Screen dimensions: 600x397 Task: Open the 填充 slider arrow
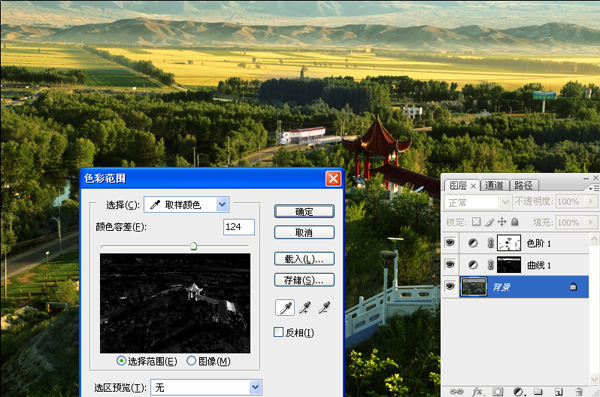(x=591, y=222)
